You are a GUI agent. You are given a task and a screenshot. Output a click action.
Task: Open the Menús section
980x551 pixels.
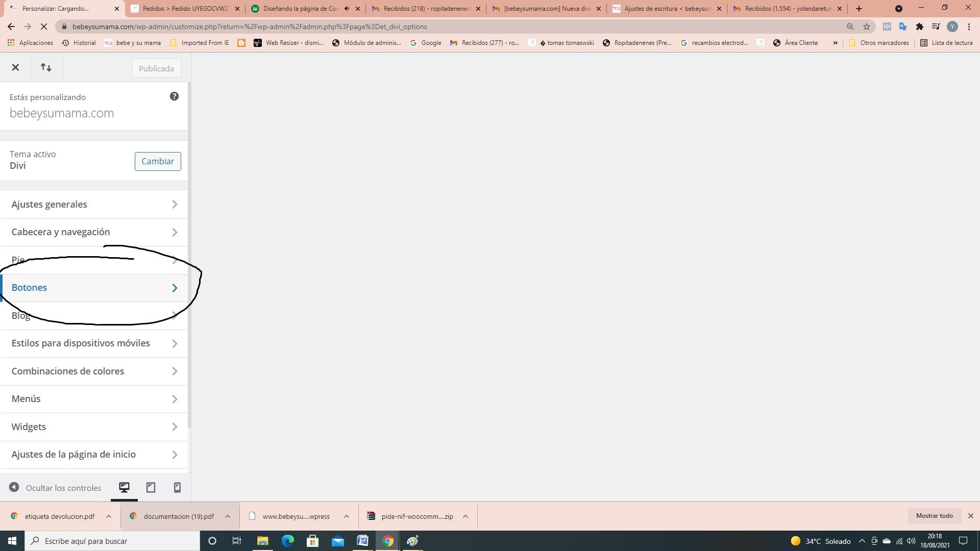click(x=94, y=399)
